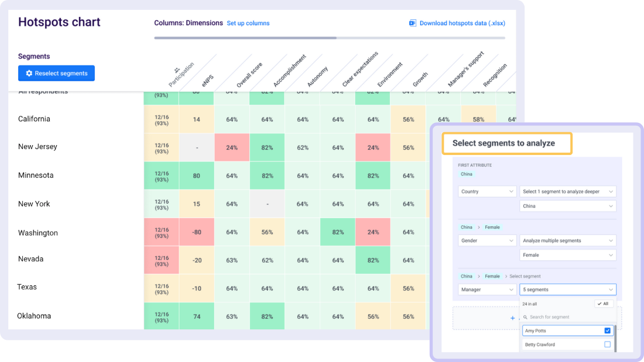644x362 pixels.
Task: Click the checkmark icon on the All selector
Action: click(599, 304)
